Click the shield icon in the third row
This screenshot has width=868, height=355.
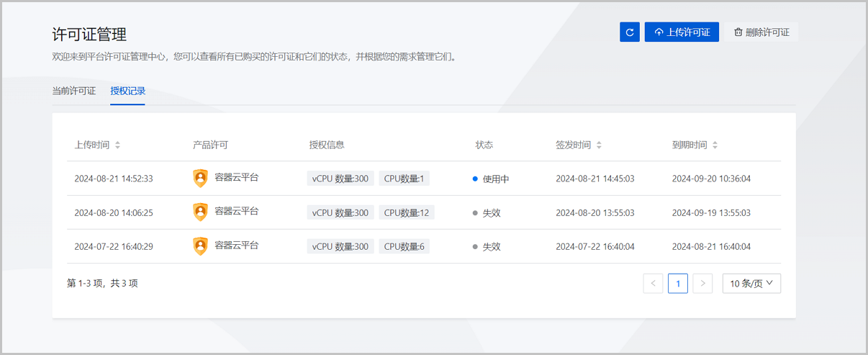(201, 246)
